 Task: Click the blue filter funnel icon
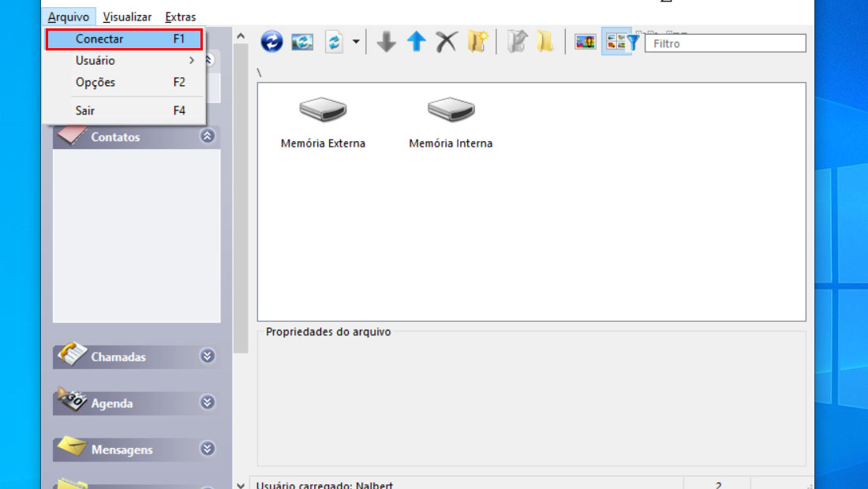coord(634,43)
